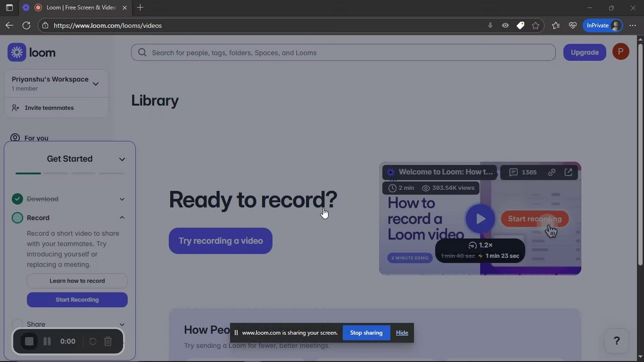Click the Loom search input field
Image resolution: width=644 pixels, height=362 pixels.
point(343,52)
